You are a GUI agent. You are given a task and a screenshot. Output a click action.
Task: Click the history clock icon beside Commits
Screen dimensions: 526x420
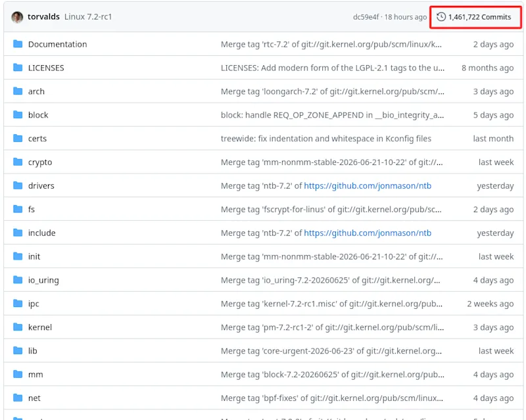pos(441,17)
